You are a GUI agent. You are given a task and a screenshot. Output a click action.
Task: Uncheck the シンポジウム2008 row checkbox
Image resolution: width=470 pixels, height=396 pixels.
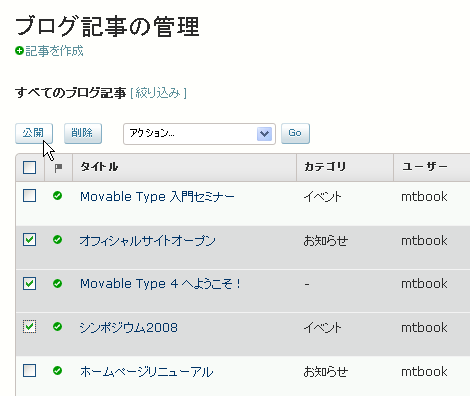(30, 327)
